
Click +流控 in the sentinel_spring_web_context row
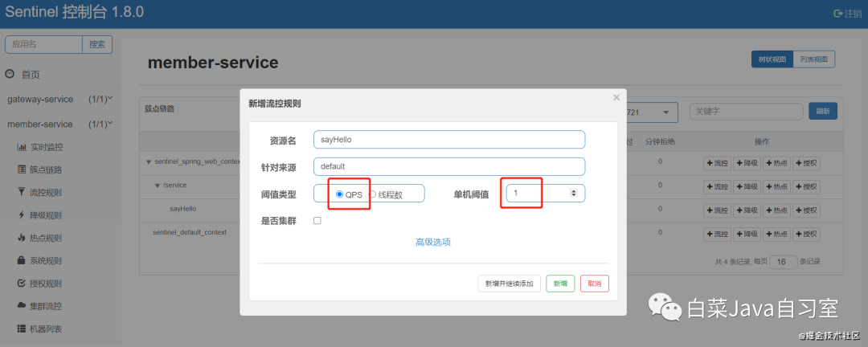coord(718,163)
